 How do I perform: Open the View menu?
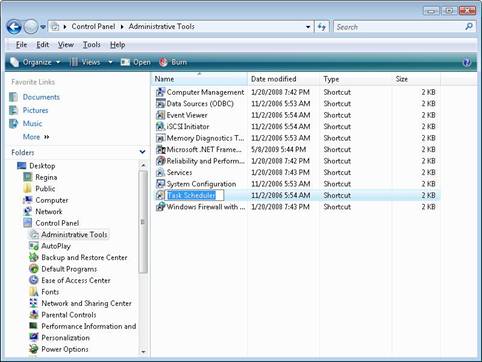click(66, 45)
